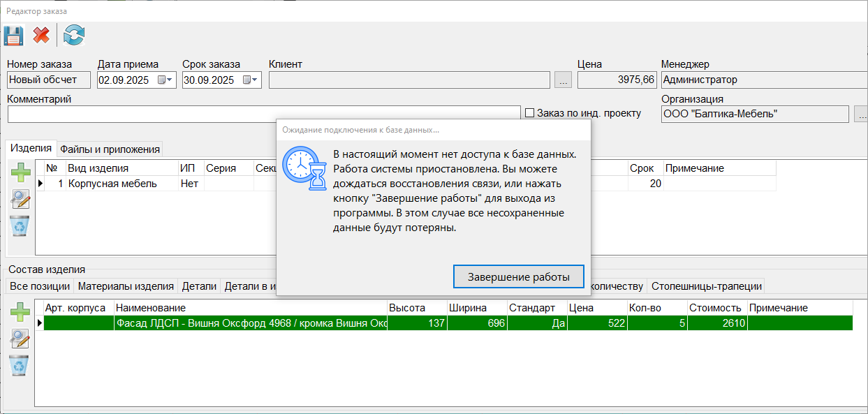
Task: Open 'Срок заказа' calendar dropdown
Action: (251, 80)
